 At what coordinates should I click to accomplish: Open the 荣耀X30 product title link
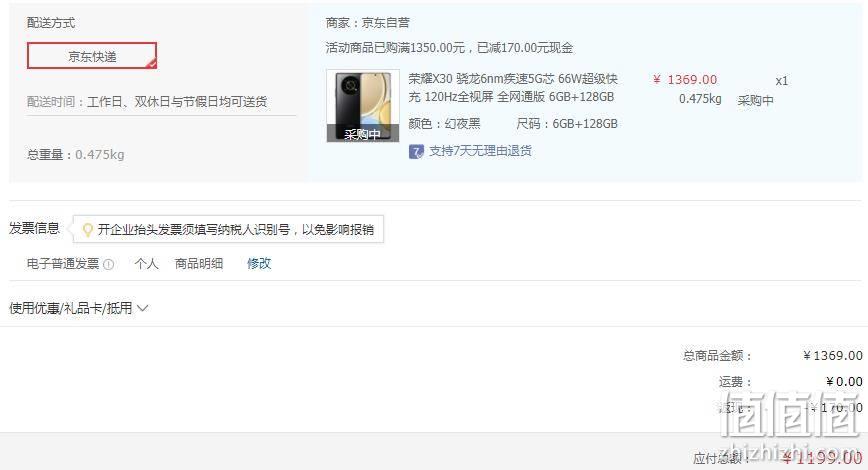(513, 87)
